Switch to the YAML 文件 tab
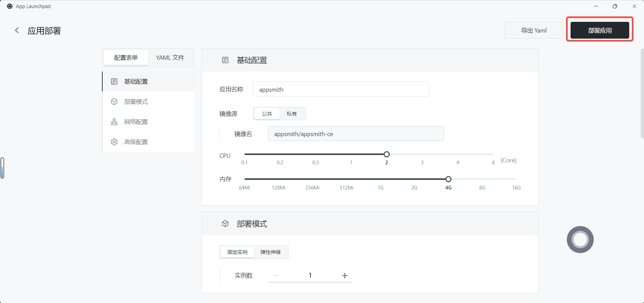644x303 pixels. (170, 58)
